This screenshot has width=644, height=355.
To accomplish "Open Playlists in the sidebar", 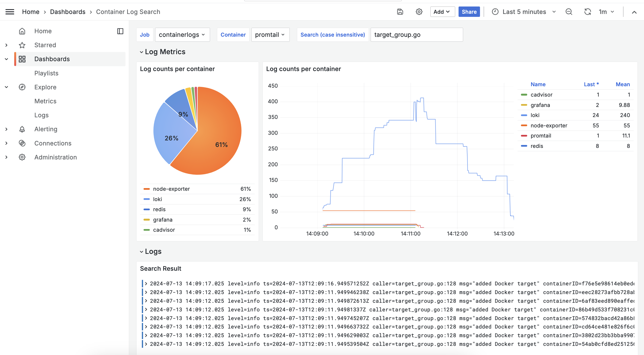I will (46, 73).
